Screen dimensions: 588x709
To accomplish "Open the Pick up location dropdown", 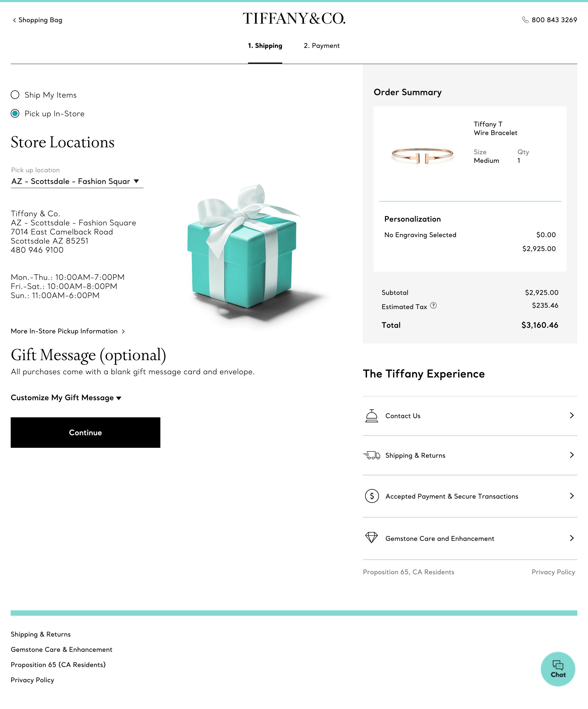I will (x=77, y=181).
